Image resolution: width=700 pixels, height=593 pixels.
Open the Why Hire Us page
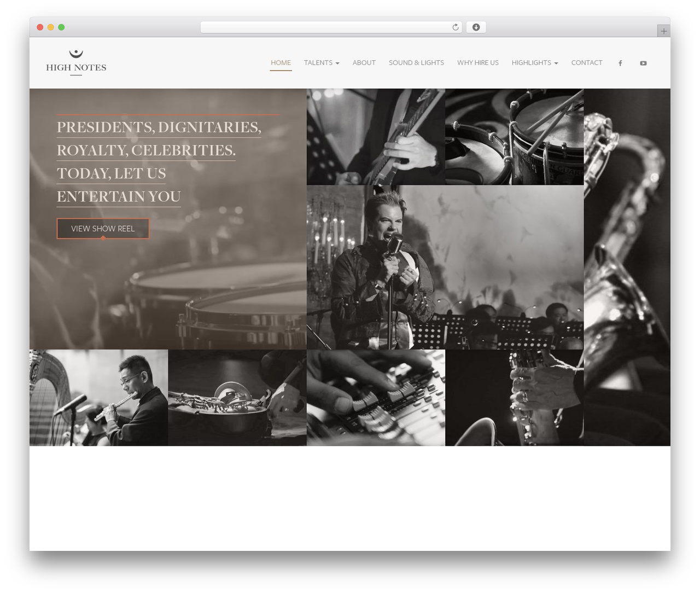tap(478, 63)
